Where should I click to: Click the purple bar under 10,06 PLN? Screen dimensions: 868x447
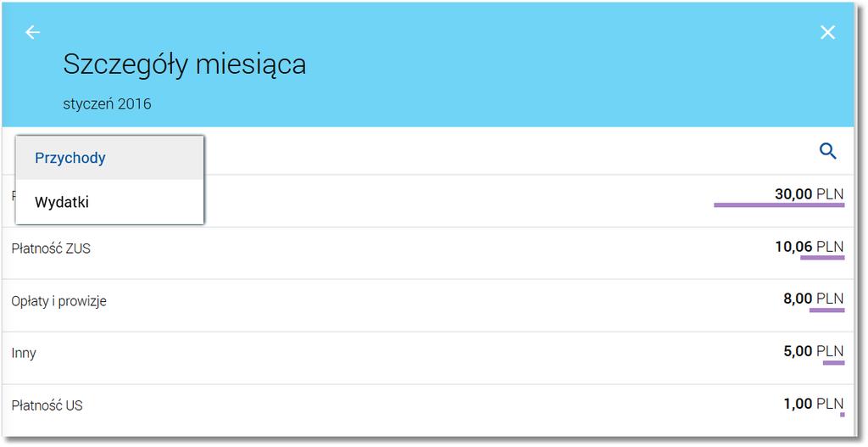tap(822, 258)
